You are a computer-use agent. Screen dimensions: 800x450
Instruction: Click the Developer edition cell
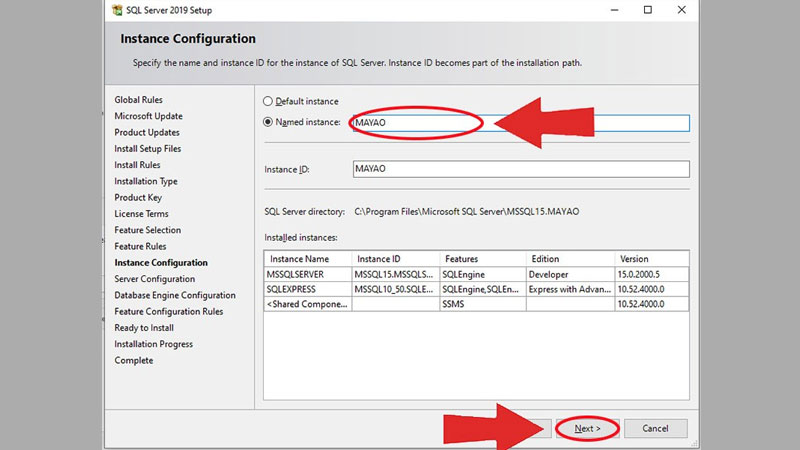(x=570, y=274)
